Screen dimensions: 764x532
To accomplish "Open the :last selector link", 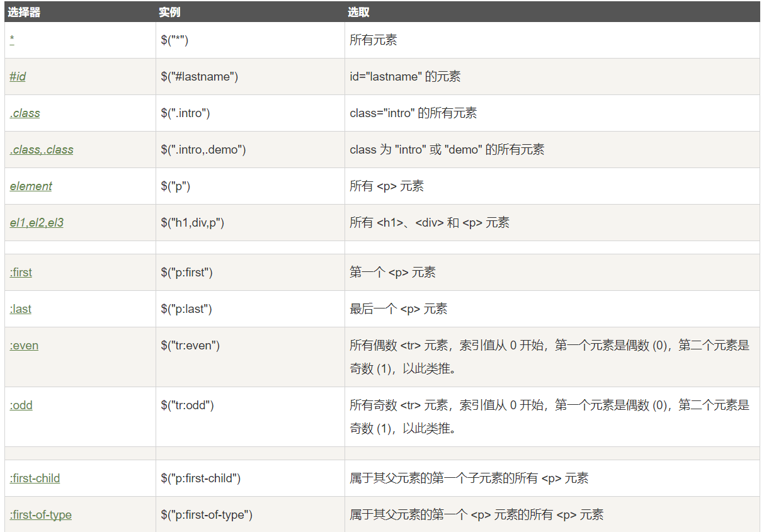I will coord(20,309).
